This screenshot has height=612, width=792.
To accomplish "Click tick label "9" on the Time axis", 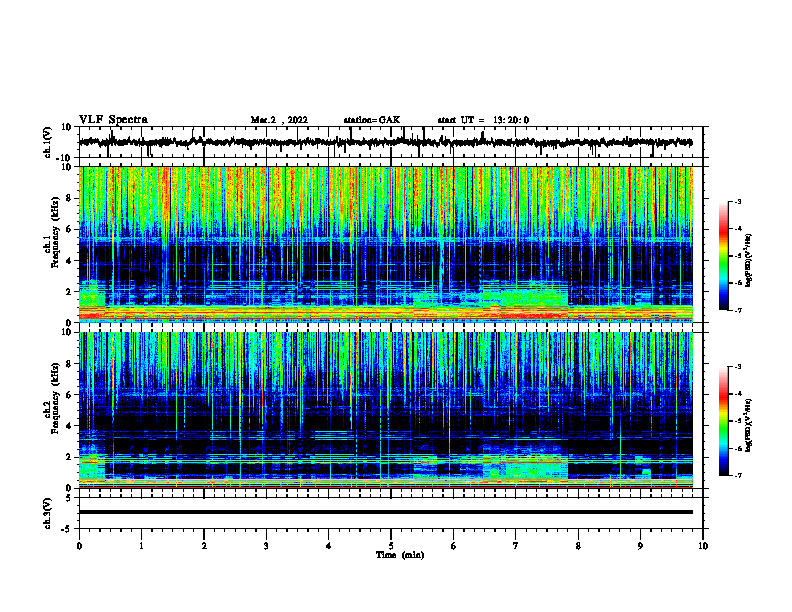I will click(x=640, y=546).
